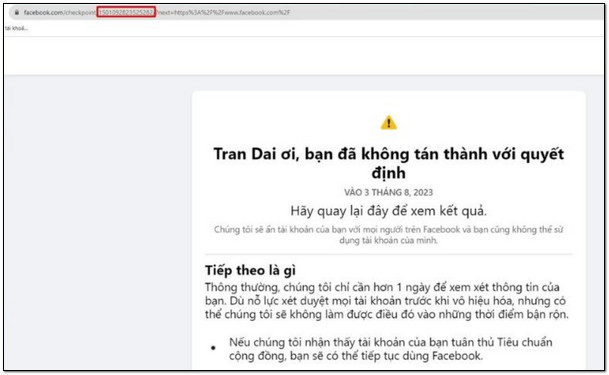The height and width of the screenshot is (375, 609).
Task: Click the yellow warning triangle icon
Action: (388, 123)
